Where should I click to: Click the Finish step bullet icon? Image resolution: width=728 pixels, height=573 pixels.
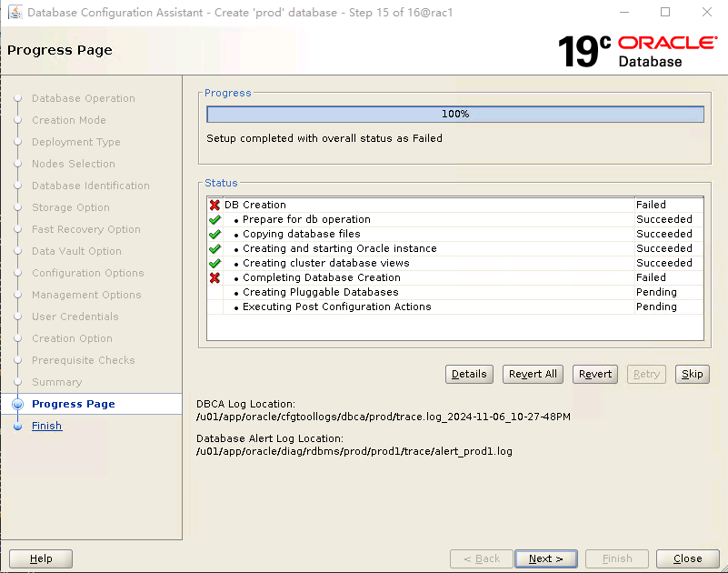point(17,427)
